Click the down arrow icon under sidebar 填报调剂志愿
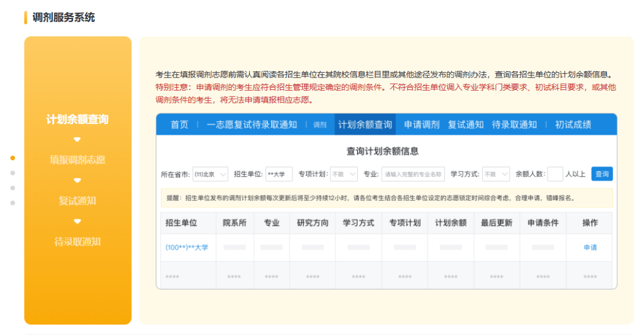Image resolution: width=644 pixels, height=335 pixels. [x=77, y=180]
